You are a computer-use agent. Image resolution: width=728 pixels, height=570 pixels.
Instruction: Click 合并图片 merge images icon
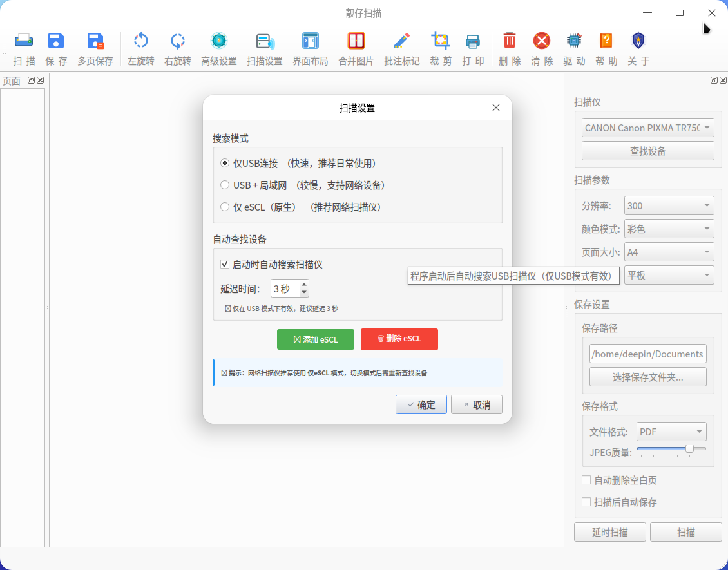[x=356, y=41]
